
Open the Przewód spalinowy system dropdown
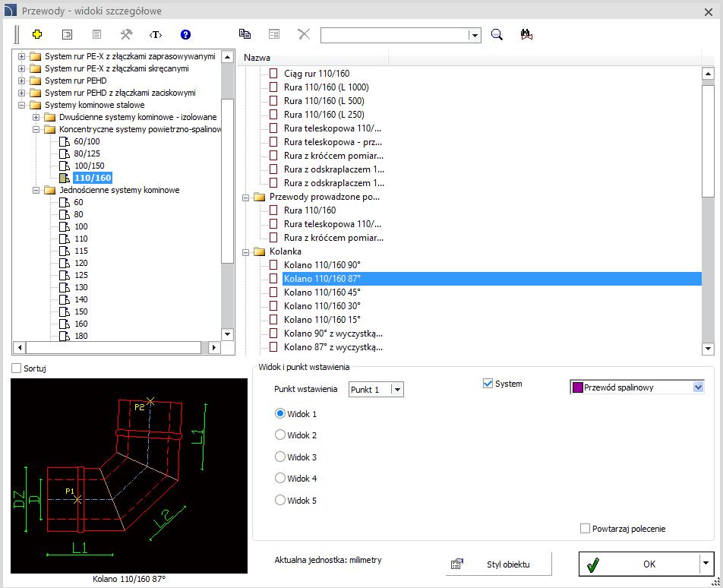coord(698,387)
